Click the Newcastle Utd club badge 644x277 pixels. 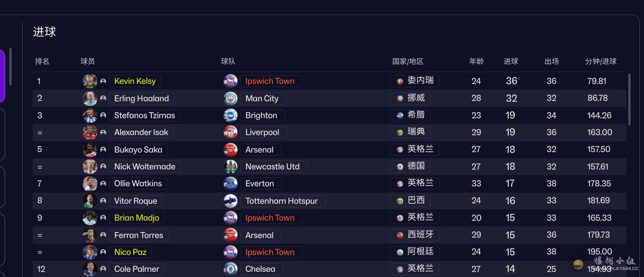click(x=230, y=166)
